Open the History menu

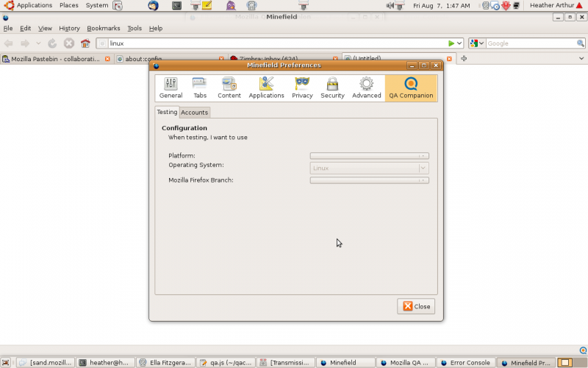click(x=69, y=28)
